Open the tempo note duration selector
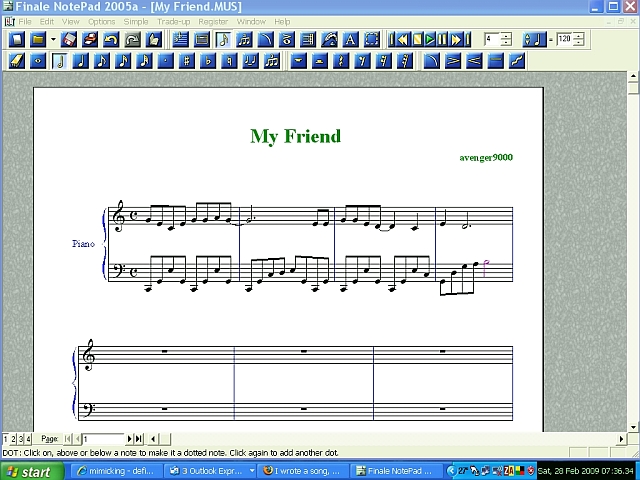The width and height of the screenshot is (640, 480). point(535,40)
